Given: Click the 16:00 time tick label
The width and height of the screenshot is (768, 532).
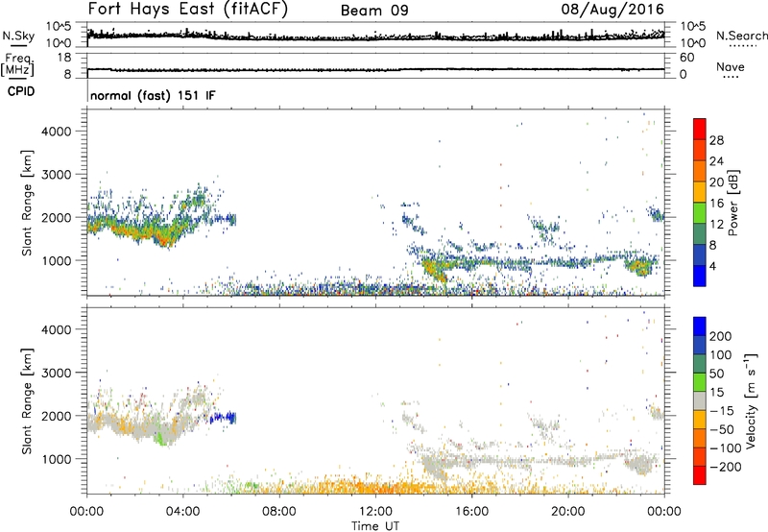Looking at the screenshot, I should click(471, 512).
